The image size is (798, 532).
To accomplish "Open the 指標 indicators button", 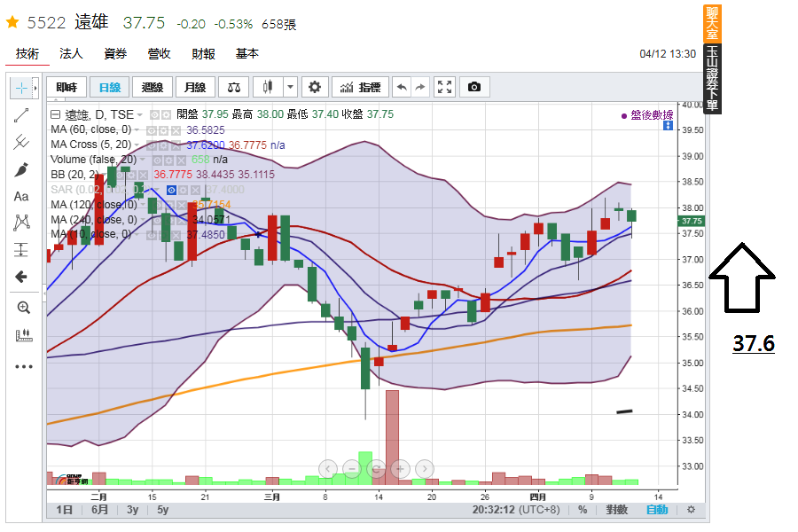I will 360,87.
